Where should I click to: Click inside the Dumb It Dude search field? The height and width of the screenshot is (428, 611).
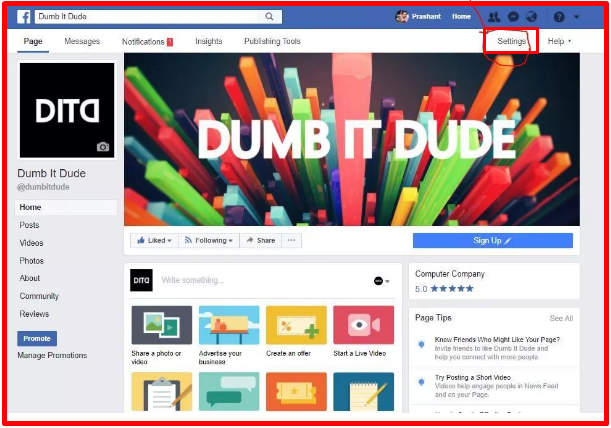coord(146,16)
